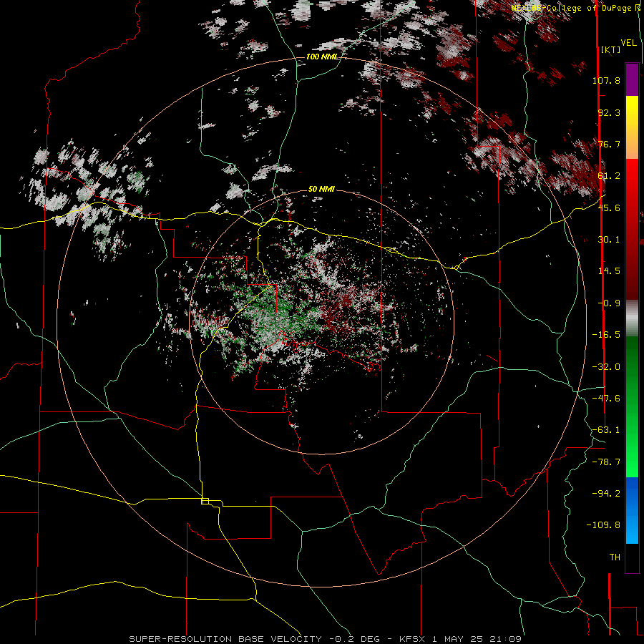644x644 pixels.
Task: Click the 100 NMI range ring label
Action: pos(321,57)
